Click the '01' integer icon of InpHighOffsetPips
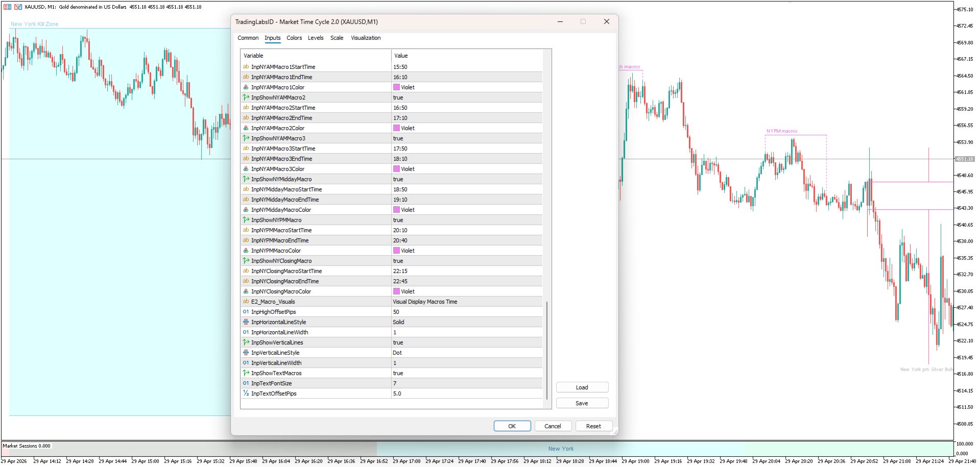 [246, 312]
